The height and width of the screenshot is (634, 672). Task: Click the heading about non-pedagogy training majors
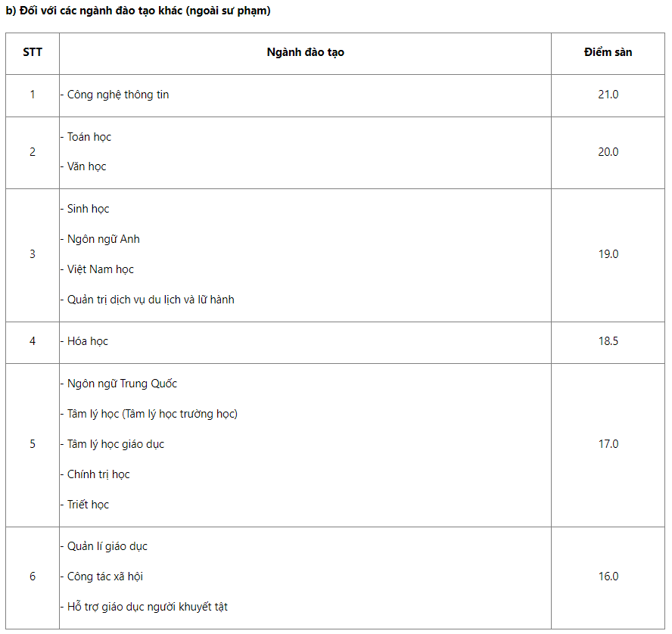click(138, 11)
